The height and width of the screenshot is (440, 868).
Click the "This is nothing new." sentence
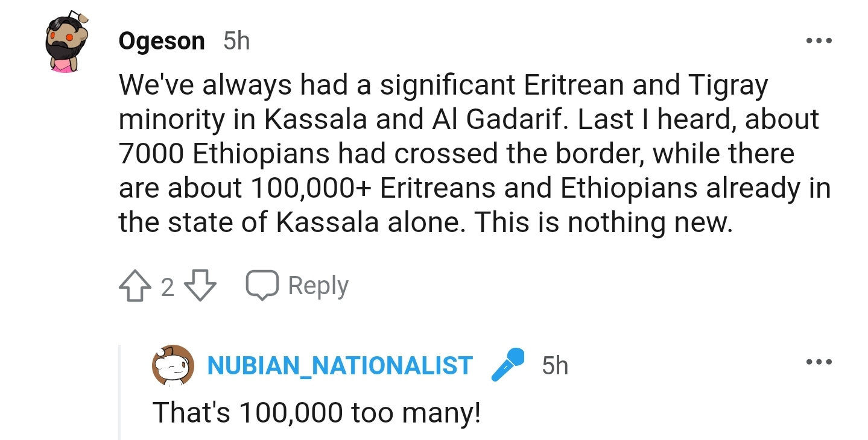click(603, 223)
